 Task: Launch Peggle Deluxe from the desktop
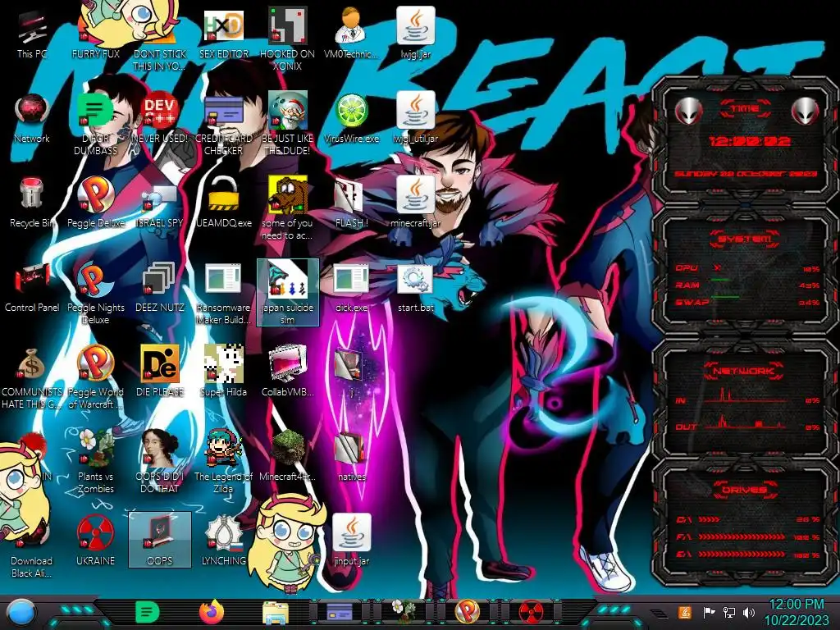point(95,203)
